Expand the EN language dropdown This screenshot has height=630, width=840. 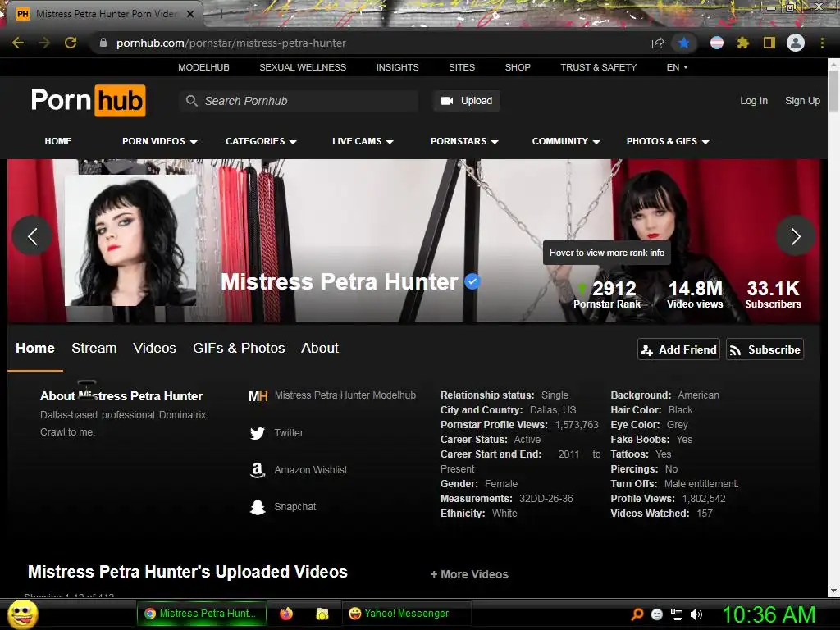[677, 67]
